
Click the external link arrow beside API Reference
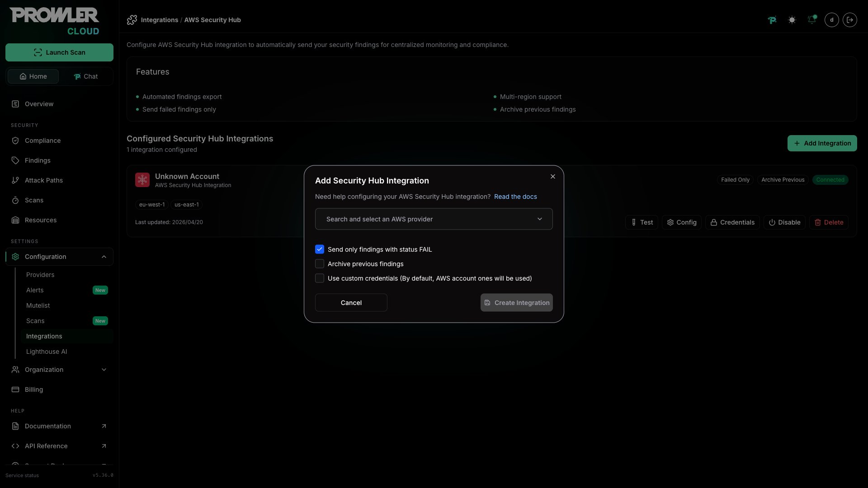click(104, 446)
